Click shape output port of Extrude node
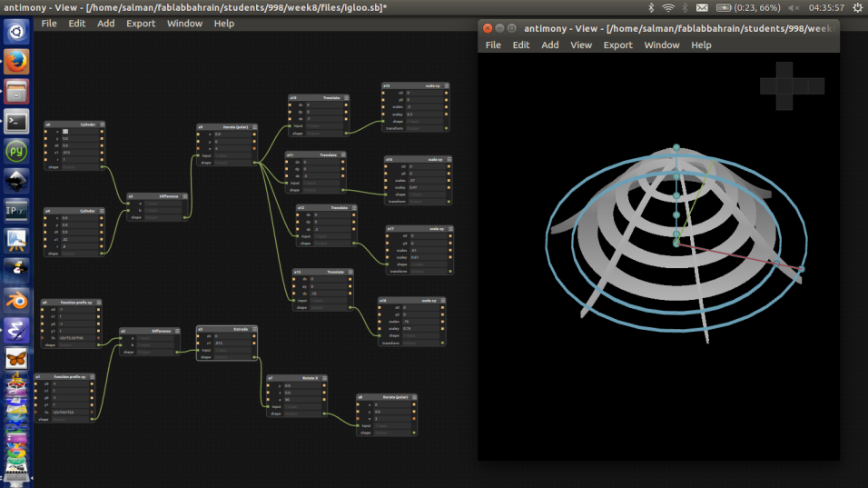This screenshot has height=488, width=868. tap(254, 357)
